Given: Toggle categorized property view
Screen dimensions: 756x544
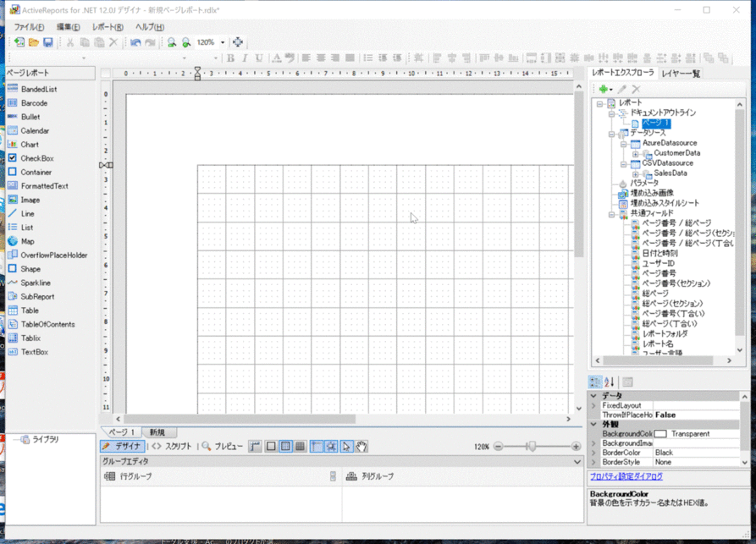Looking at the screenshot, I should [x=595, y=382].
